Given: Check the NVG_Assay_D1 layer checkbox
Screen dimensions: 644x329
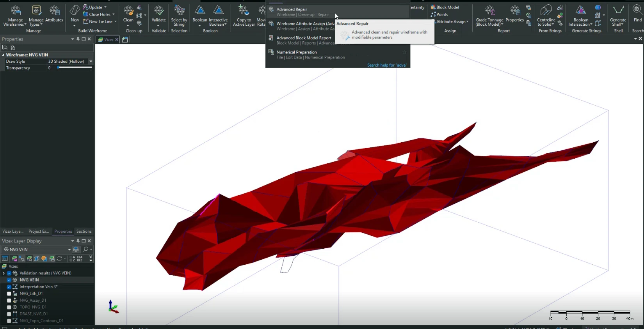Looking at the screenshot, I should (x=9, y=301).
